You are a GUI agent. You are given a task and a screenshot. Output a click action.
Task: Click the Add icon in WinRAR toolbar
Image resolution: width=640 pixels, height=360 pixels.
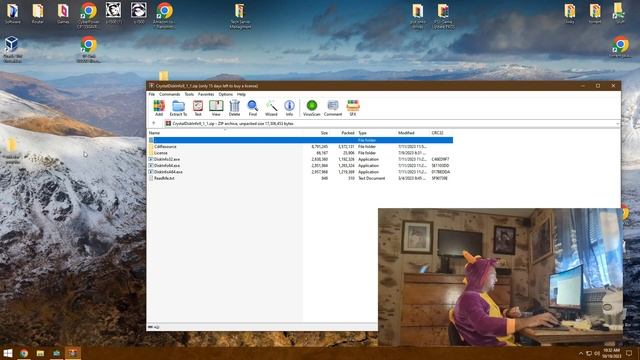(x=159, y=108)
